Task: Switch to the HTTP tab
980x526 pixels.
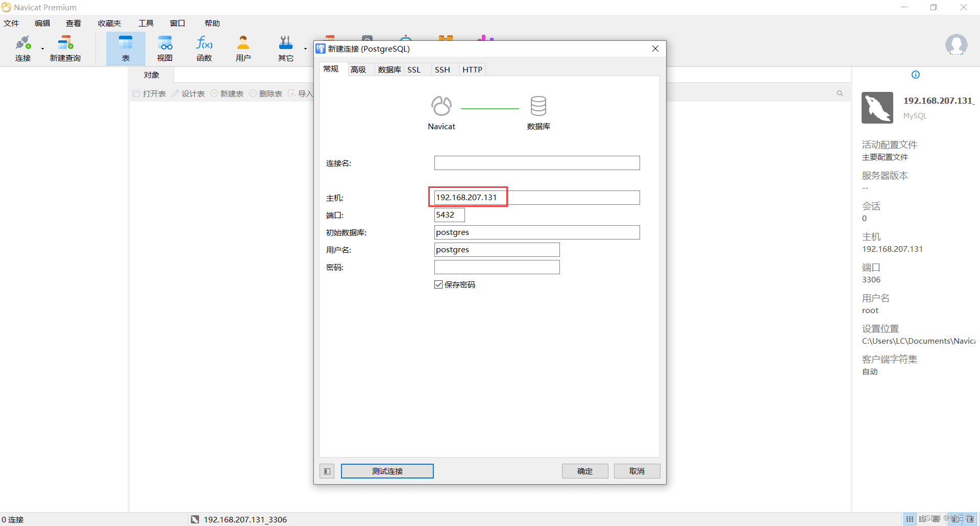Action: (473, 70)
